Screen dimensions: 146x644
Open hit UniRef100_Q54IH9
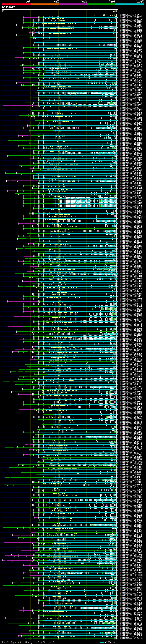131,22
